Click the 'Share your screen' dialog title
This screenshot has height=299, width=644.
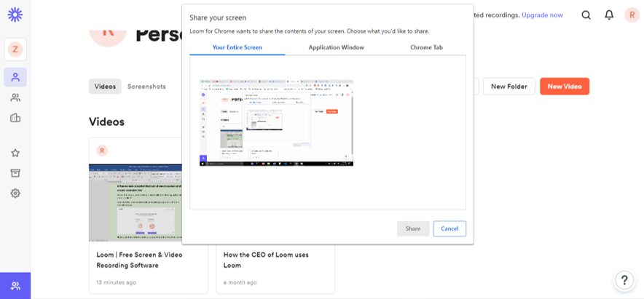coord(218,17)
